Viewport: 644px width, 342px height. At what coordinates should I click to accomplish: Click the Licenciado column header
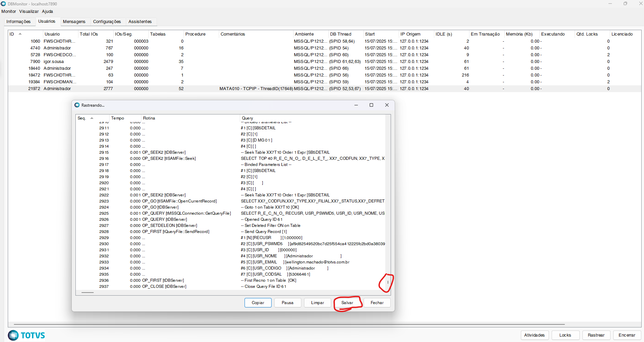(x=625, y=34)
